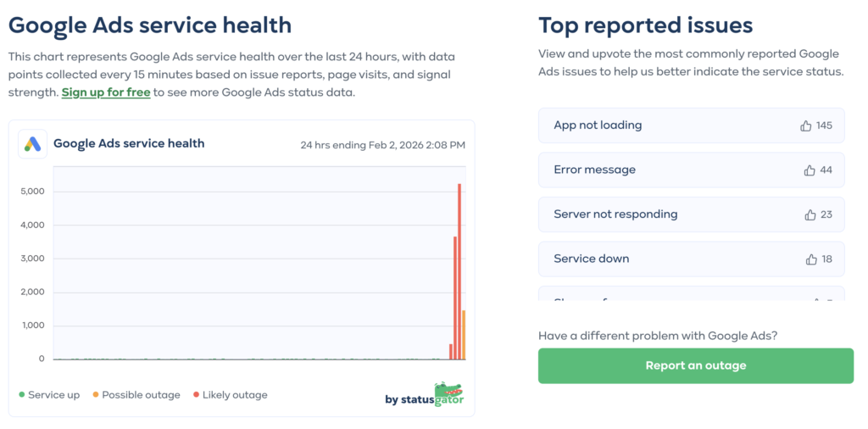The width and height of the screenshot is (868, 429).
Task: Upvote the Error message issue
Action: 810,170
